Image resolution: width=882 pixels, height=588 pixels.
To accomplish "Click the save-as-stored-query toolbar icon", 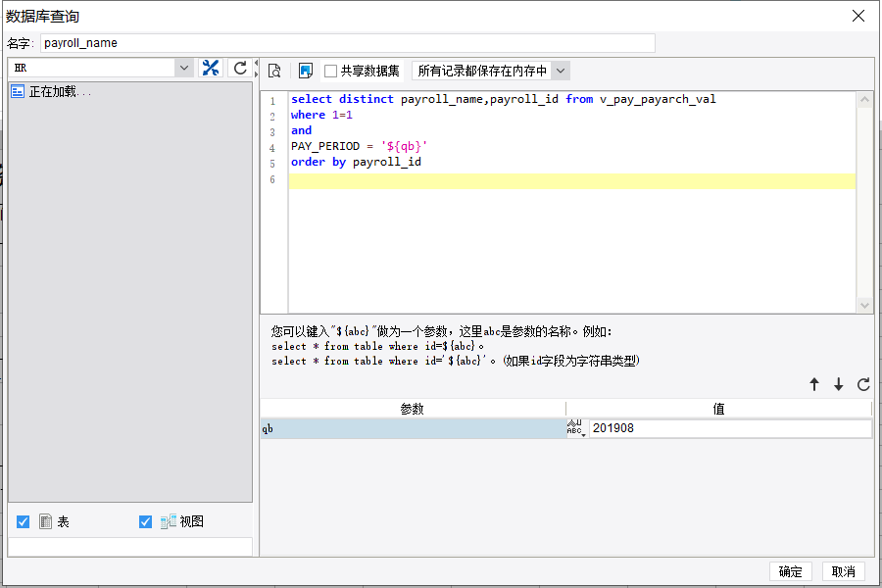I will [306, 71].
